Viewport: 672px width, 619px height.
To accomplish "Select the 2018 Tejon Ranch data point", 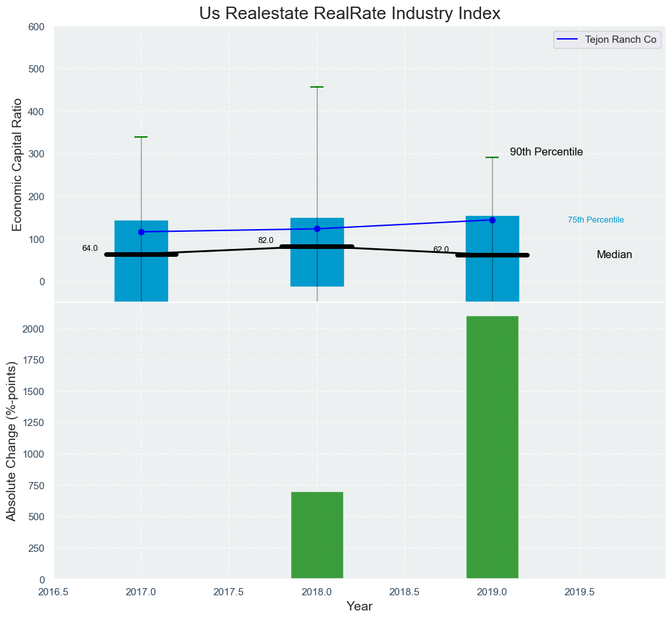I will (317, 229).
